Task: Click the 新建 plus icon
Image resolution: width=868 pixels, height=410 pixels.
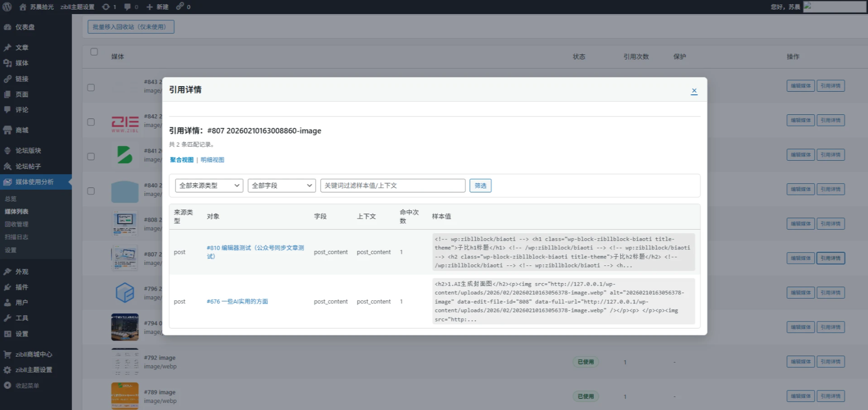Action: 150,7
